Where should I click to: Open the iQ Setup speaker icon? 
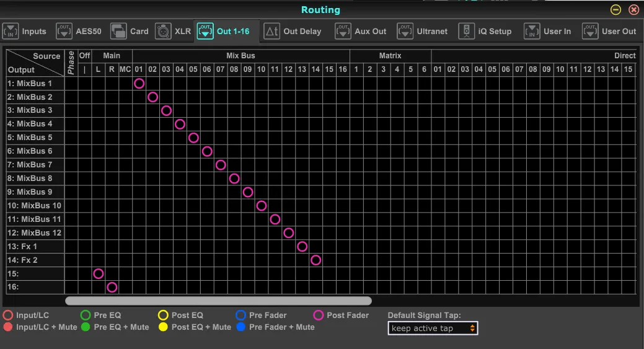click(x=467, y=31)
